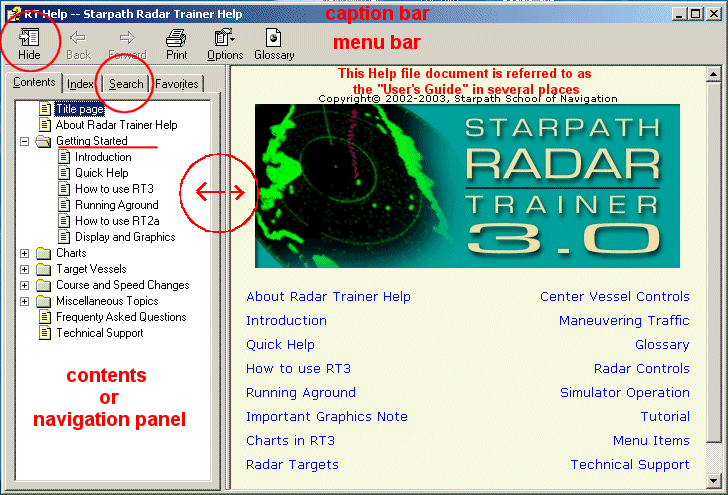
Task: Follow the Charts in RT3 link
Action: pyautogui.click(x=290, y=441)
